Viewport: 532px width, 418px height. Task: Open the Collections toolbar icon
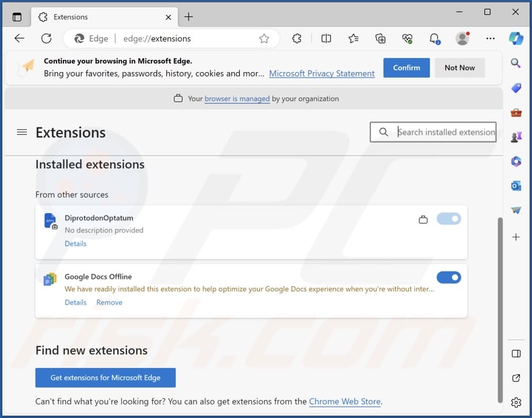[380, 38]
